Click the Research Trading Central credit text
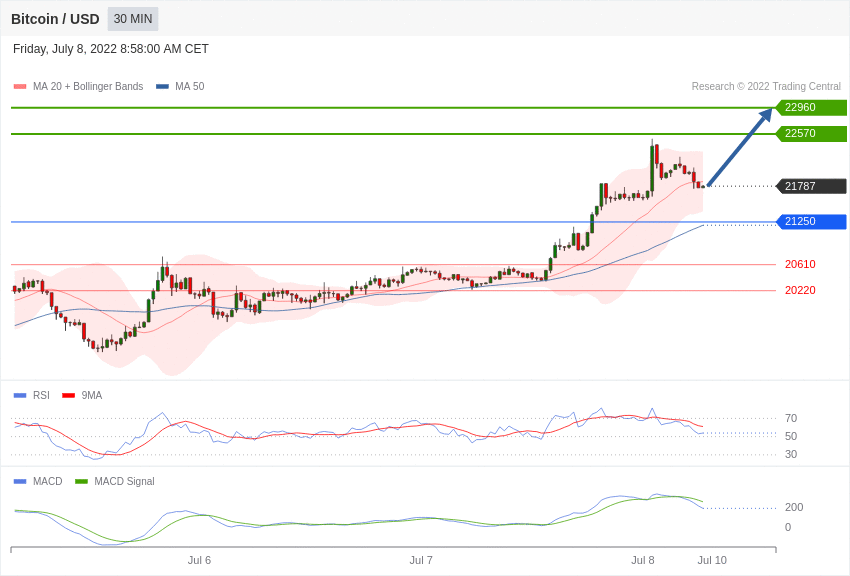 pos(766,87)
